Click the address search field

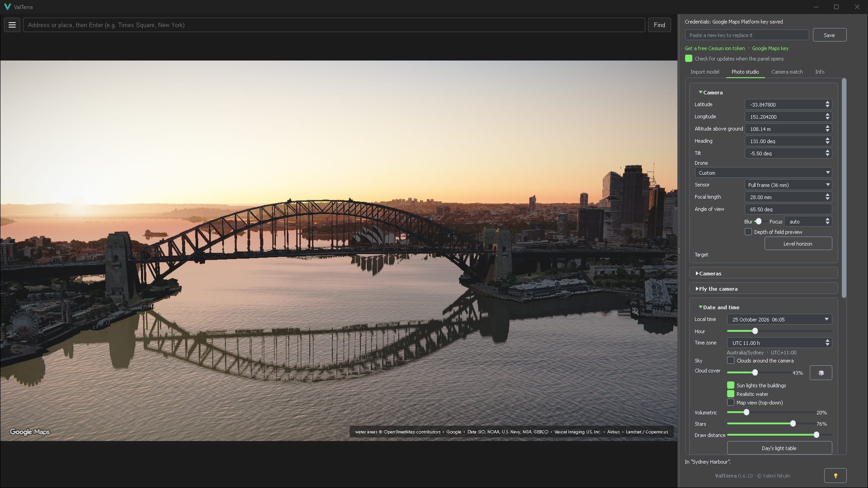tap(334, 25)
